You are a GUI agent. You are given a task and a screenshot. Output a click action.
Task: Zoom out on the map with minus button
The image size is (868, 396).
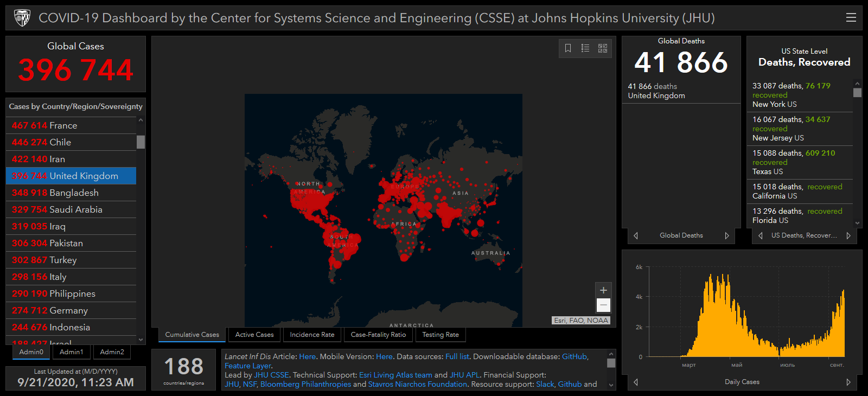point(603,305)
